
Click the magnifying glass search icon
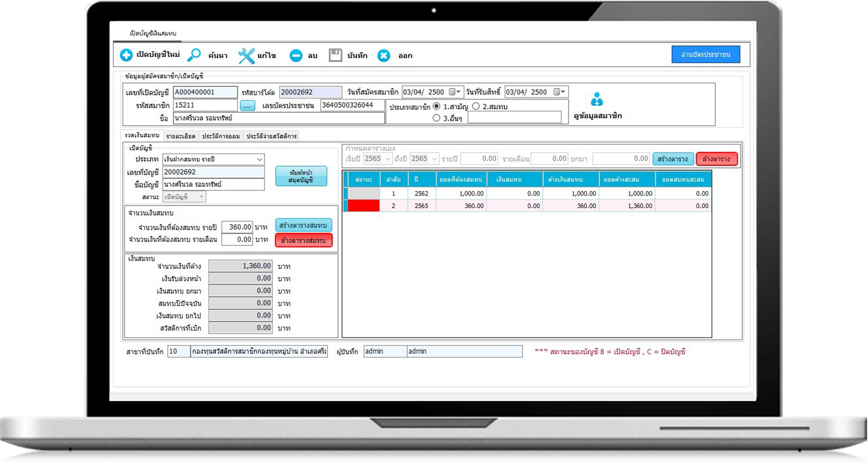[194, 55]
